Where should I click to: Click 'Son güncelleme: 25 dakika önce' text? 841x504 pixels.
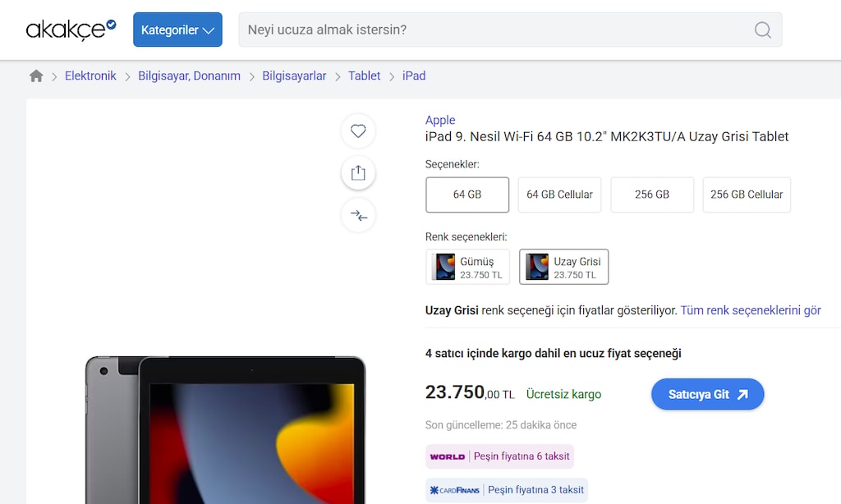[501, 425]
